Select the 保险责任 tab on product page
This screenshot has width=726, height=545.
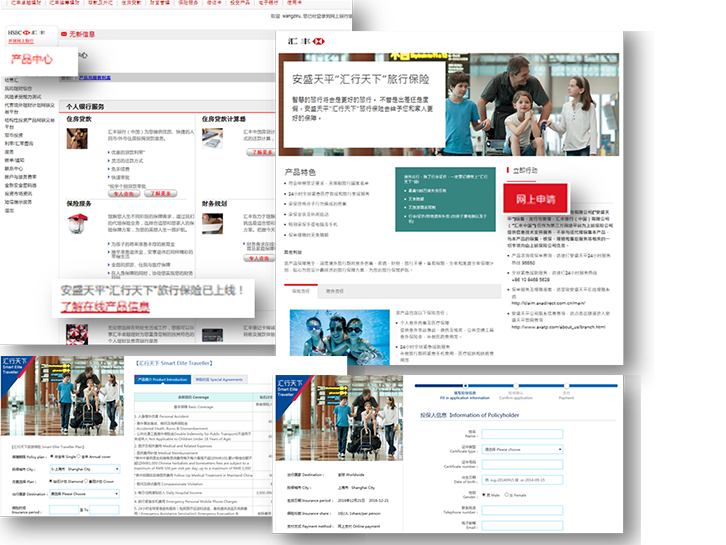click(300, 291)
